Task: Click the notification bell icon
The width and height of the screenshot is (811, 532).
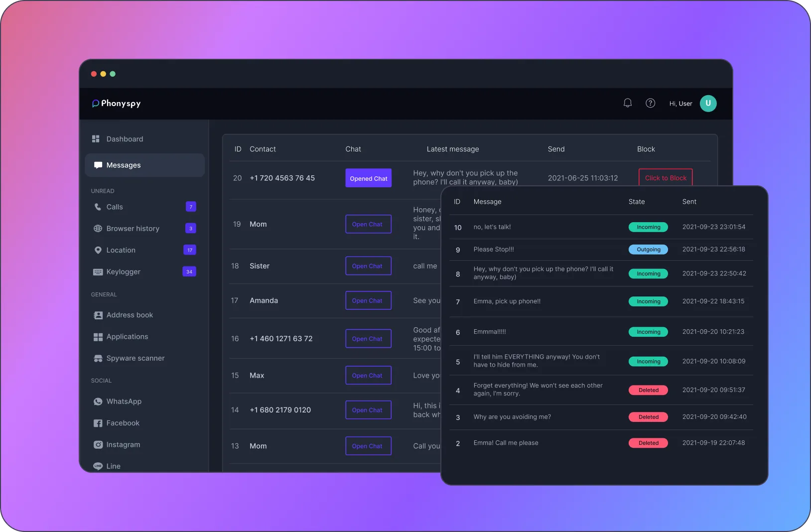Action: [628, 103]
